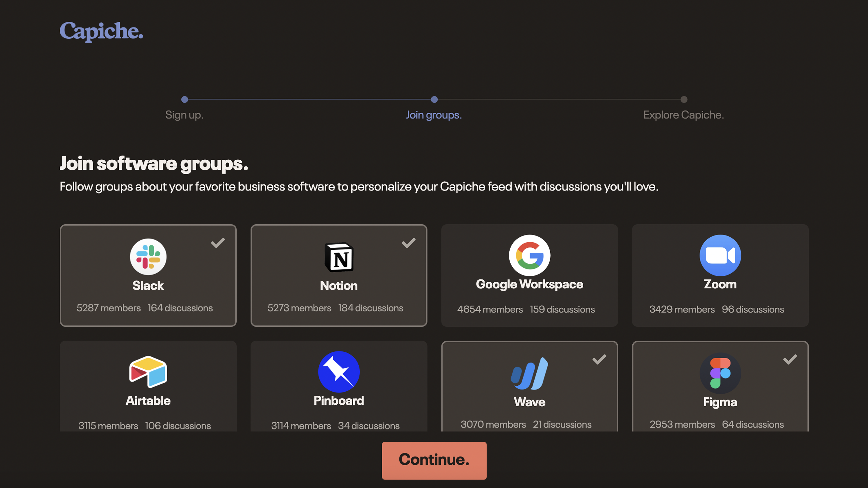Click the Zoom camera logo icon
868x488 pixels.
coord(720,255)
